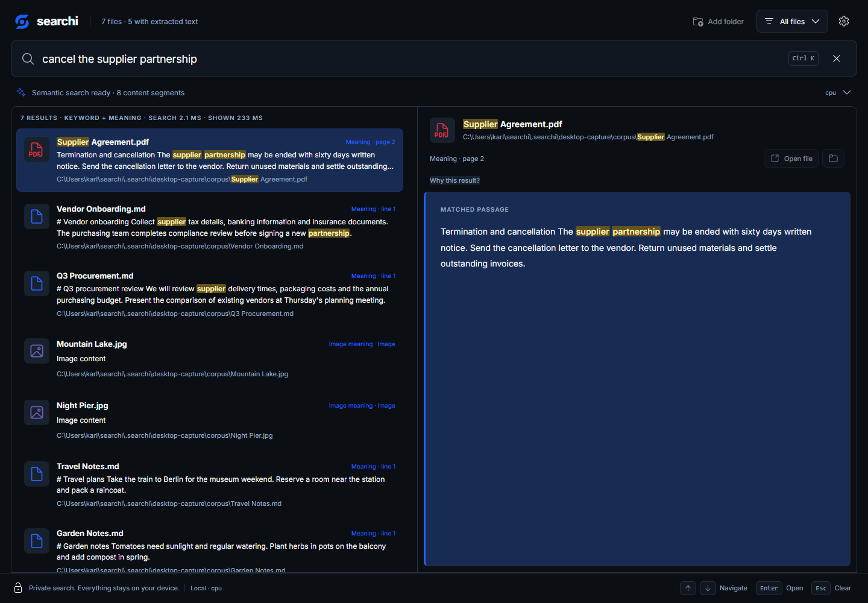Click file icon of Q3 Procurement.md

pos(36,283)
